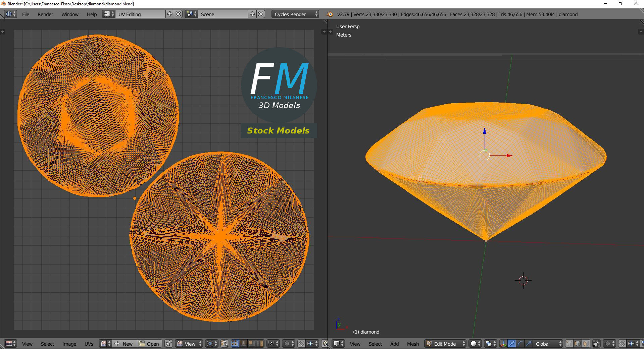Open UV sticky selection mode dropdown
Viewport: 644px width, 349px height.
(x=274, y=344)
